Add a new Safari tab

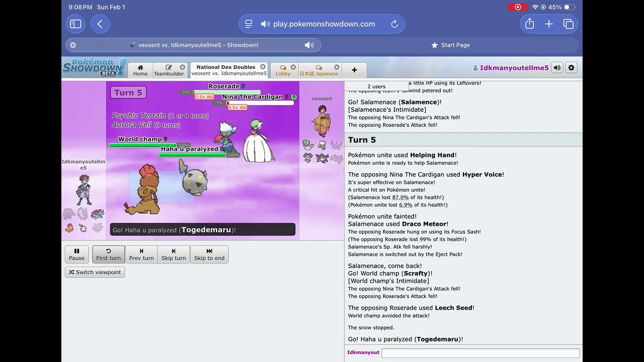coord(549,24)
